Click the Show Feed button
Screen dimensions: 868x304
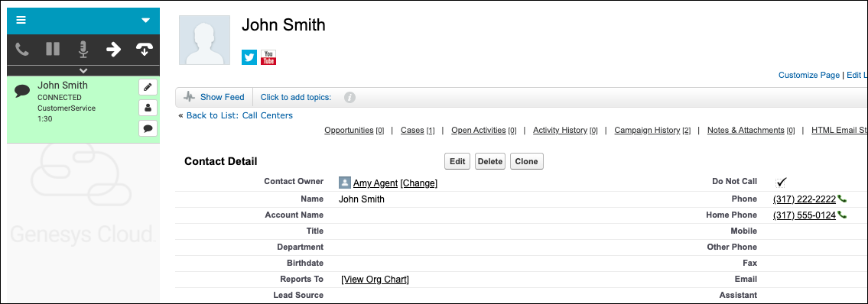tap(214, 97)
